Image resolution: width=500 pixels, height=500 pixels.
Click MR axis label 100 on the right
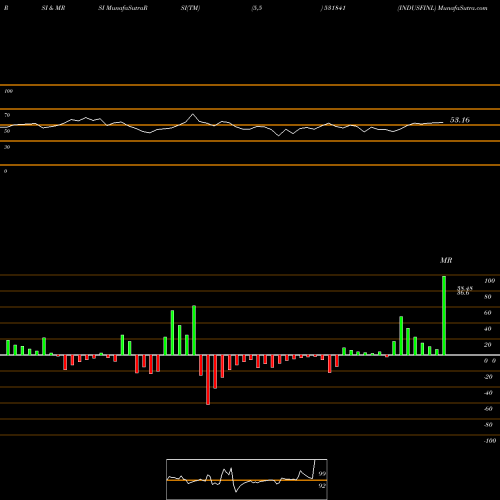click(x=489, y=281)
